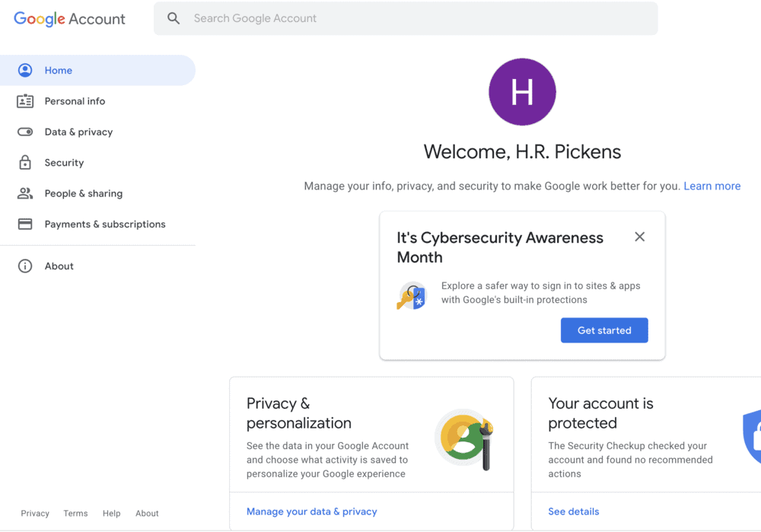Open the Learn more link
The width and height of the screenshot is (761, 532).
click(712, 186)
